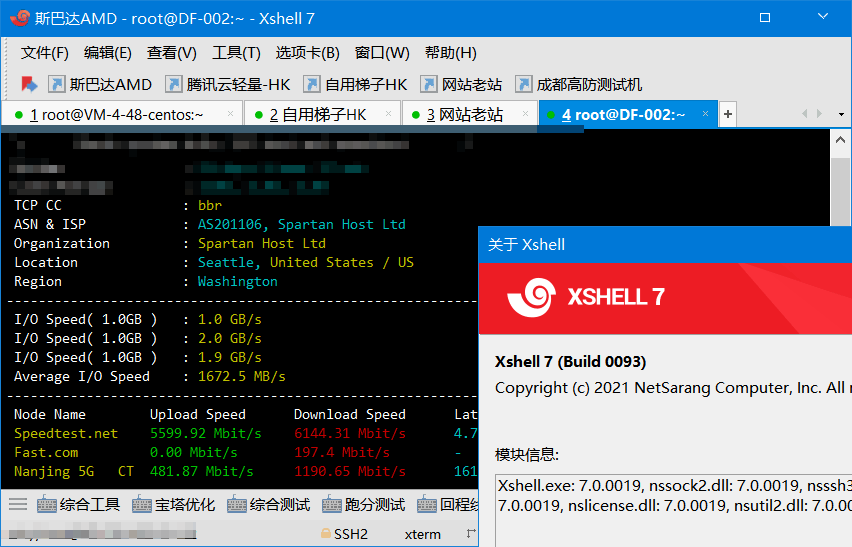Click the SSH2 lock status icon
The image size is (852, 547).
click(x=326, y=534)
